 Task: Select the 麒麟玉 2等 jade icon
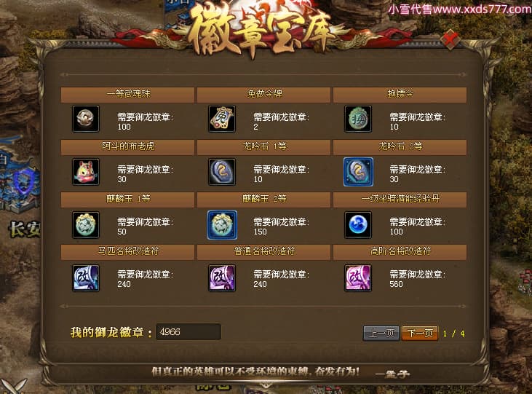pyautogui.click(x=222, y=225)
